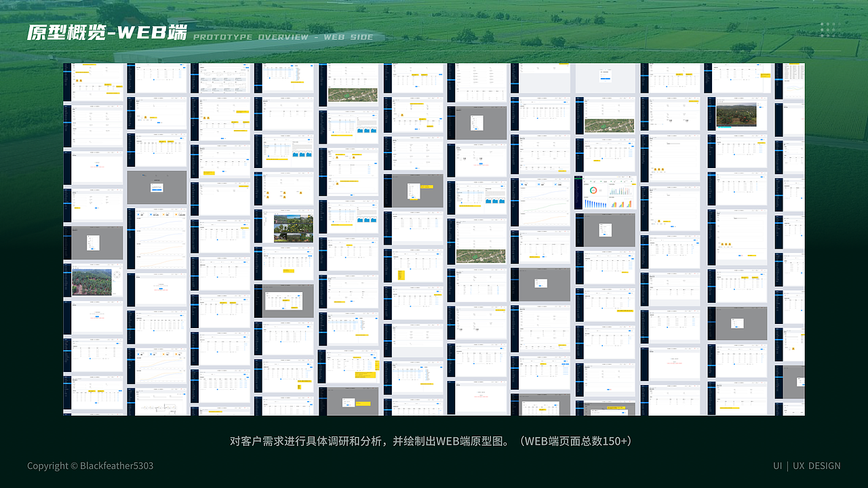
Task: Click the 原型概览-WEB端 slide title
Action: pyautogui.click(x=108, y=32)
